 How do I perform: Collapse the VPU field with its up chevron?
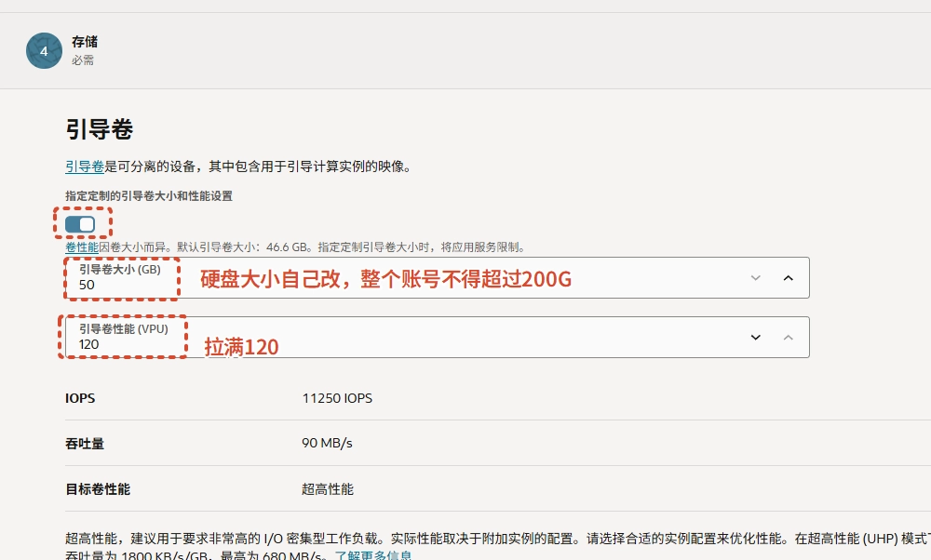click(787, 337)
